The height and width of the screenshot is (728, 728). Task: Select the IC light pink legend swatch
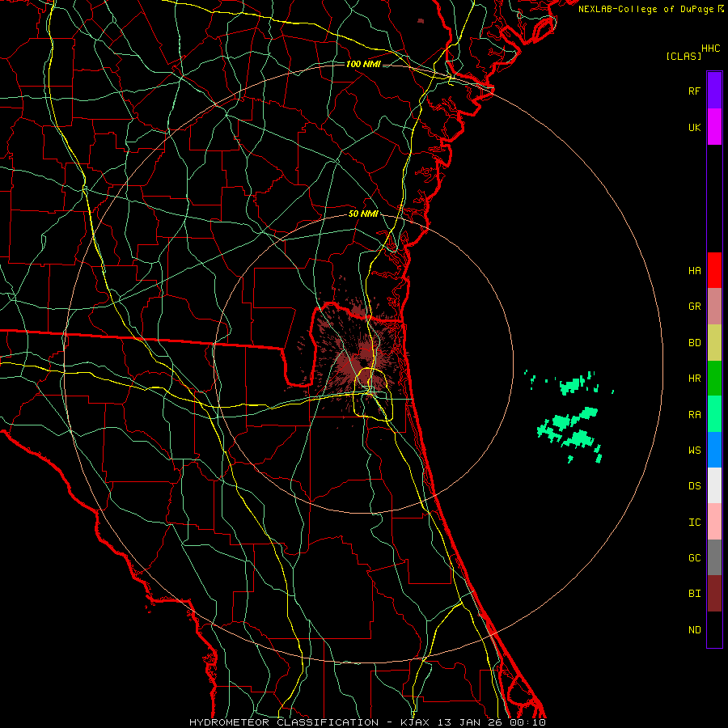tap(714, 522)
